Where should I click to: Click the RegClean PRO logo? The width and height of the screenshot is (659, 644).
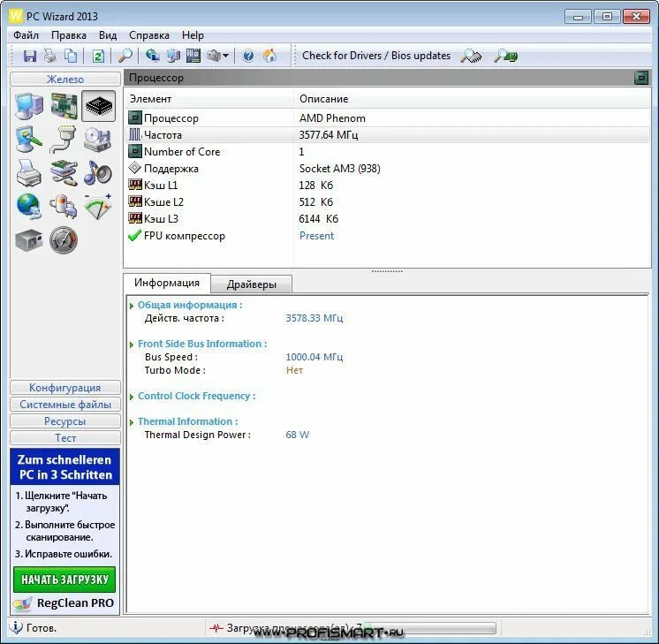[x=64, y=603]
